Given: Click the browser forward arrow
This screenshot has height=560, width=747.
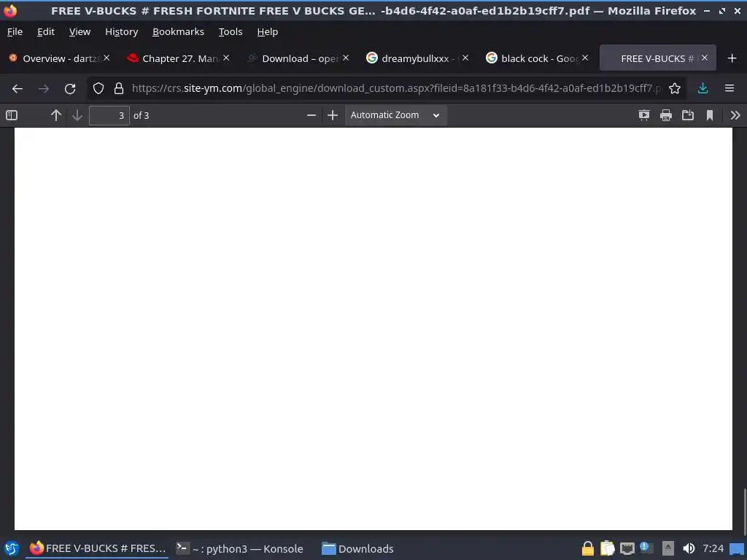Looking at the screenshot, I should [44, 88].
